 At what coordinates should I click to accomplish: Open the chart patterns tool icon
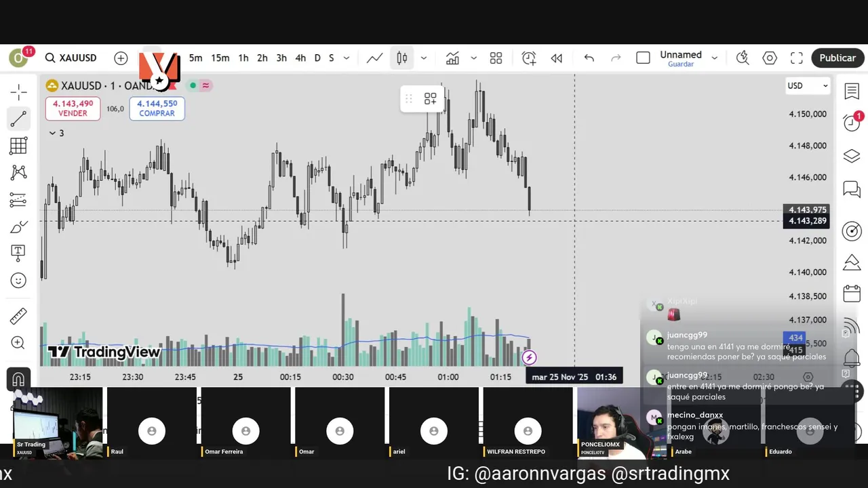(18, 172)
